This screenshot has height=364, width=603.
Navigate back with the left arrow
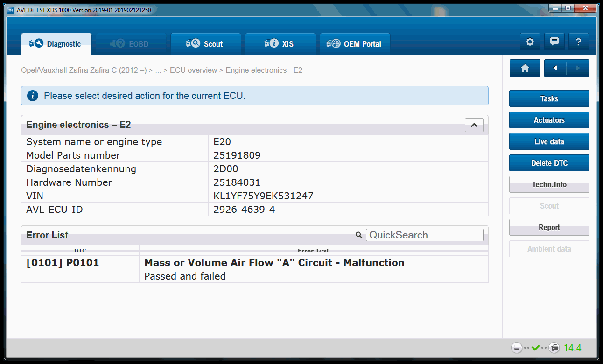point(555,68)
